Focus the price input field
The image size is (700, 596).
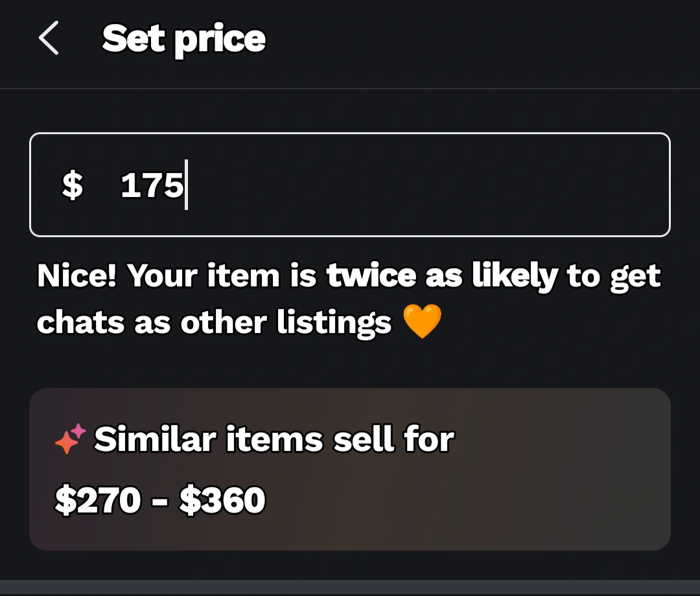click(415, 185)
